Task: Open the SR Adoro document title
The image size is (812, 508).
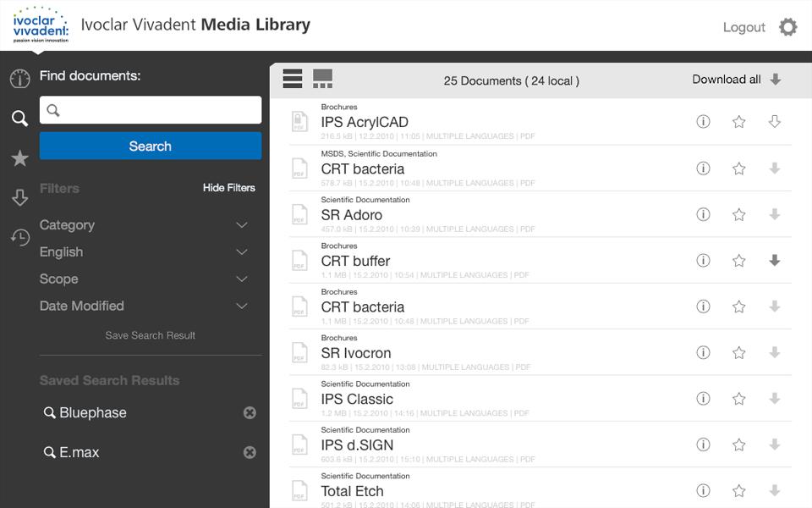Action: [x=352, y=215]
